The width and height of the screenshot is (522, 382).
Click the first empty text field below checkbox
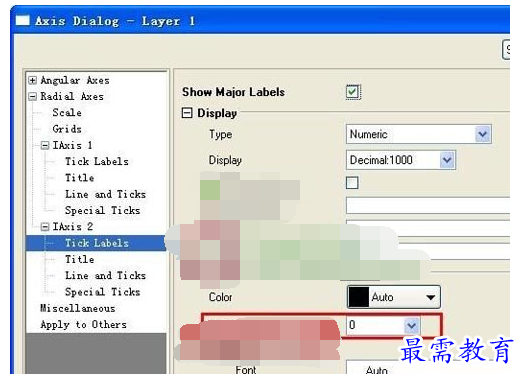(x=428, y=205)
